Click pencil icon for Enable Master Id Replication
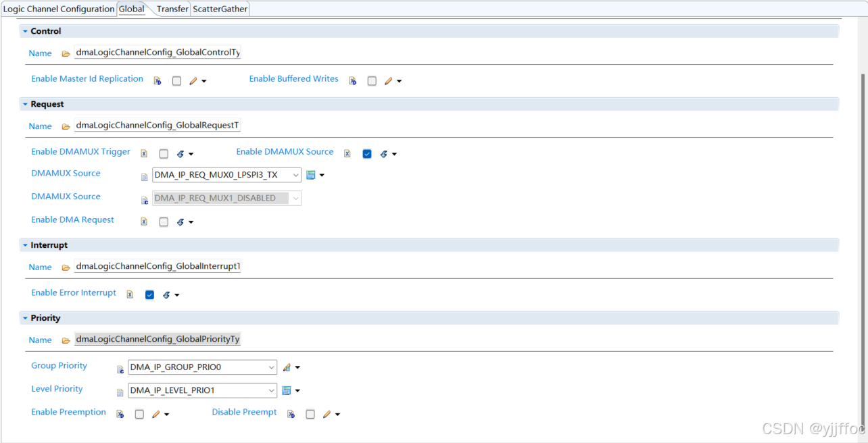Image resolution: width=868 pixels, height=443 pixels. 193,81
